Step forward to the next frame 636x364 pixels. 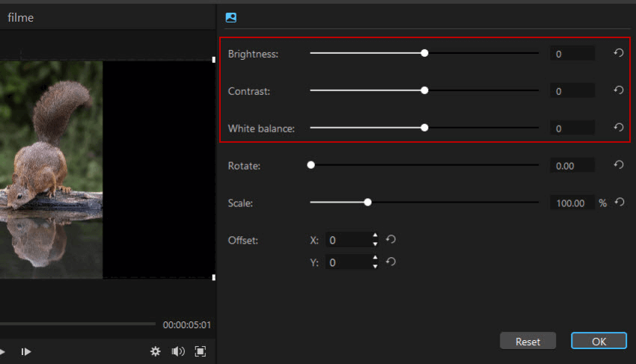(x=26, y=351)
